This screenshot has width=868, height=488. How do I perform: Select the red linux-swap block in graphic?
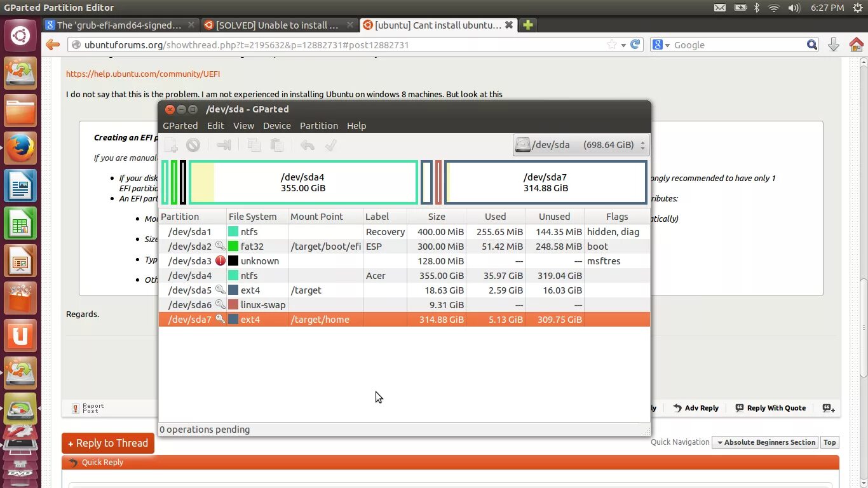(x=438, y=182)
